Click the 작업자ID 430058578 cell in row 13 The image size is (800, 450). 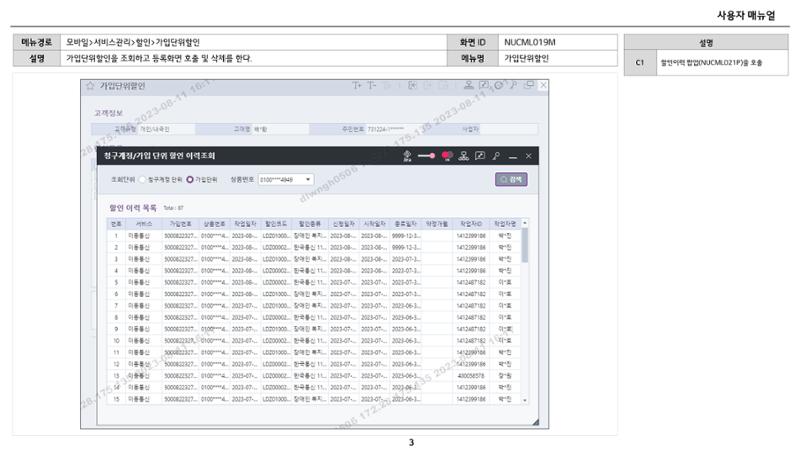tap(471, 376)
